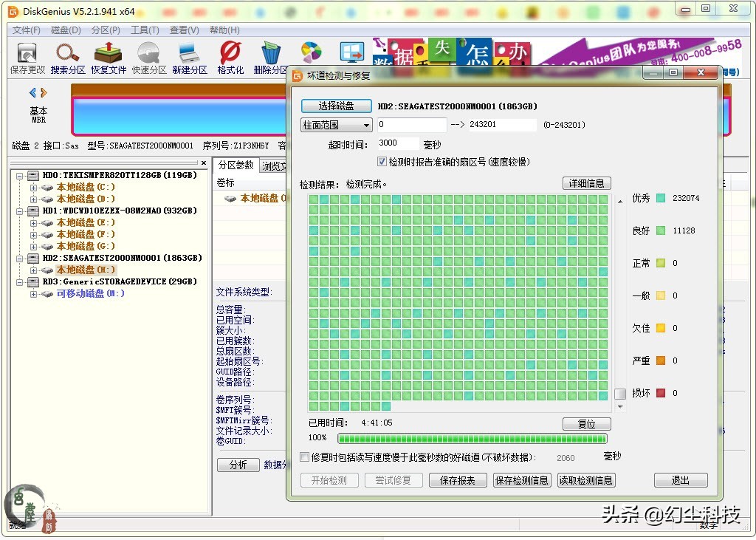The image size is (756, 540).
Task: Click the Damaged (损坏) red color swatch
Action: 661,393
